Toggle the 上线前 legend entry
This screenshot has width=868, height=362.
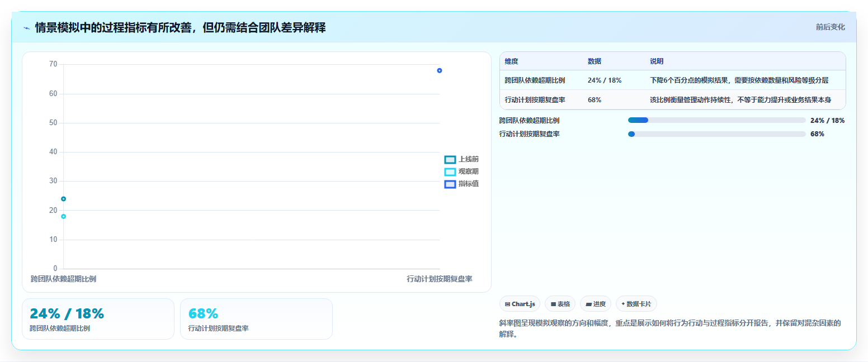(x=461, y=159)
